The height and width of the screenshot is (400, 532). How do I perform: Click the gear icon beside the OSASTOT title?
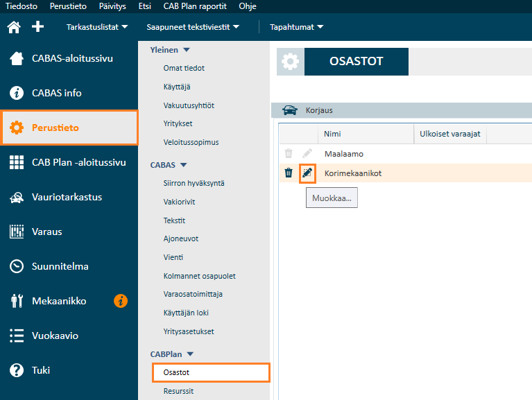[x=290, y=62]
